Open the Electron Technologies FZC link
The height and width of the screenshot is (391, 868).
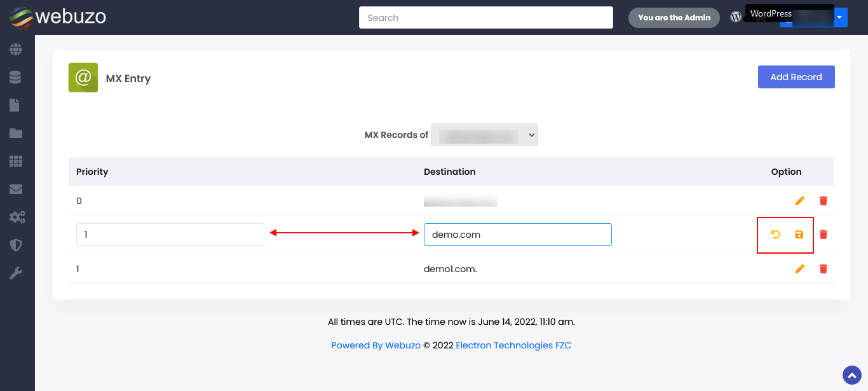tap(513, 345)
